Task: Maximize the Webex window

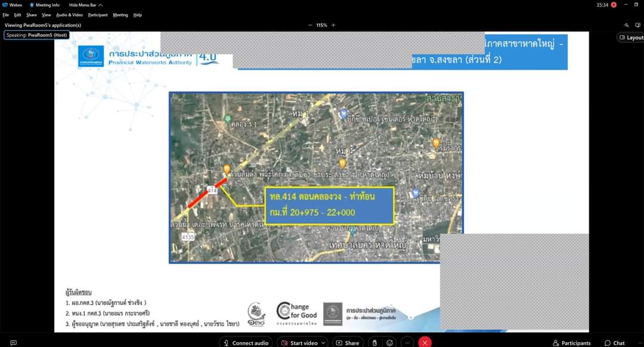Action: (636, 5)
